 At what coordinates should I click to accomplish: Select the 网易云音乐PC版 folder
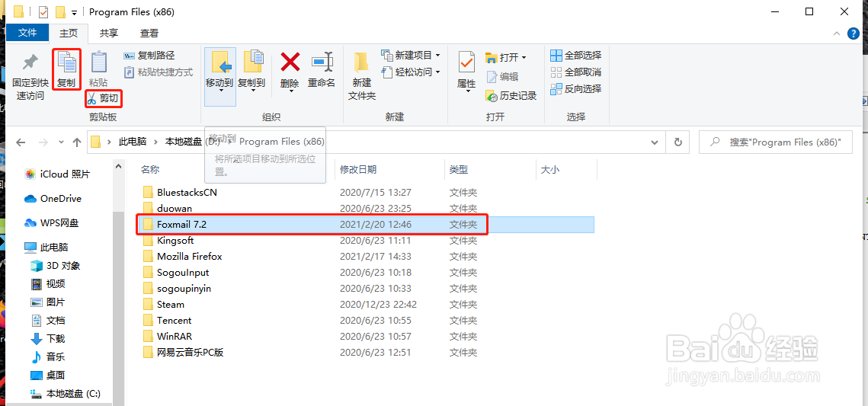pos(190,353)
